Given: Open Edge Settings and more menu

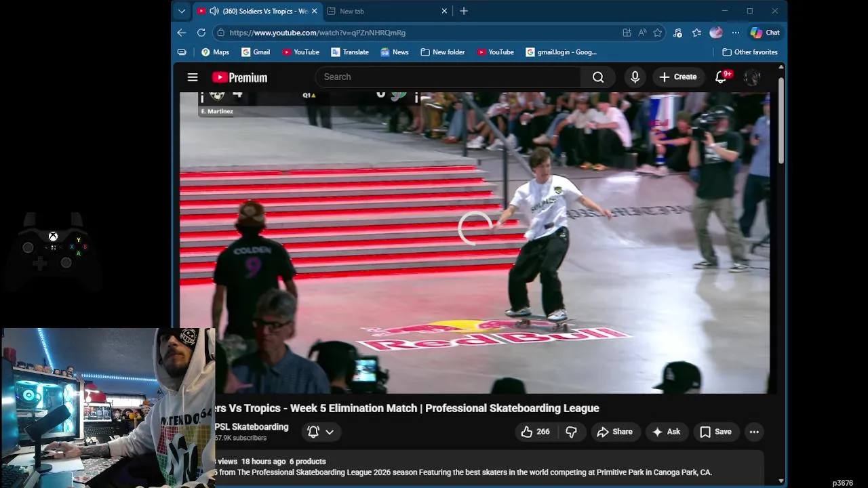Looking at the screenshot, I should (735, 33).
